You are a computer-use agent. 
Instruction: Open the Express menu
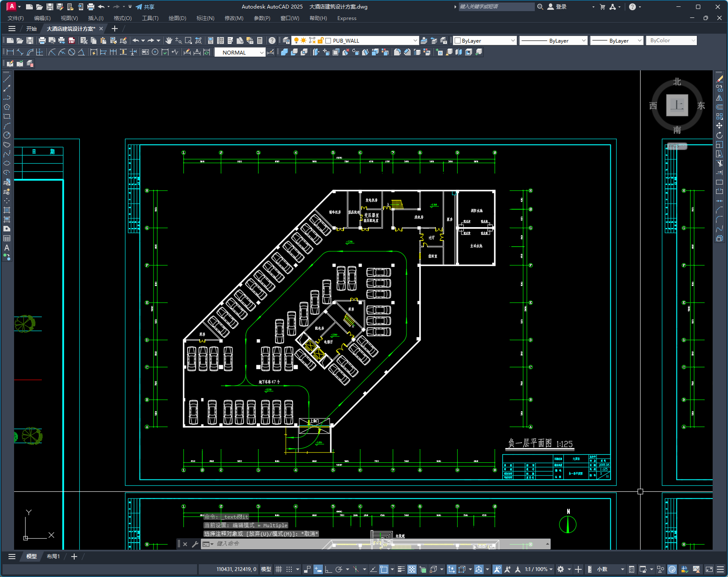347,18
